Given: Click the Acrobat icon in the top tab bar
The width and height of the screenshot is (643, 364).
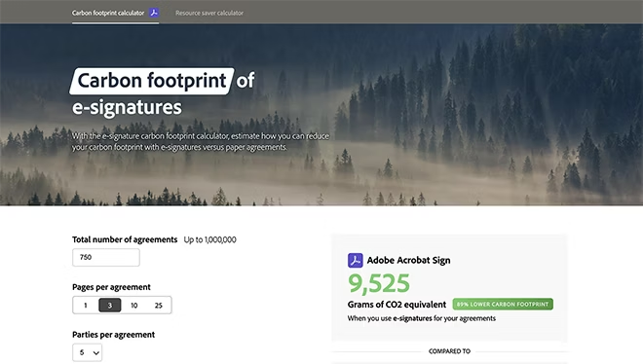Looking at the screenshot, I should [154, 13].
